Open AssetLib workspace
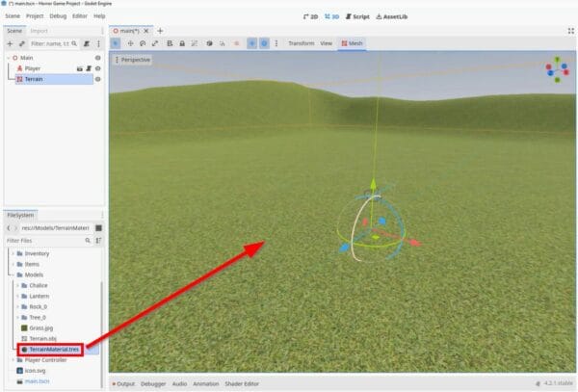578x392 pixels. pos(393,16)
